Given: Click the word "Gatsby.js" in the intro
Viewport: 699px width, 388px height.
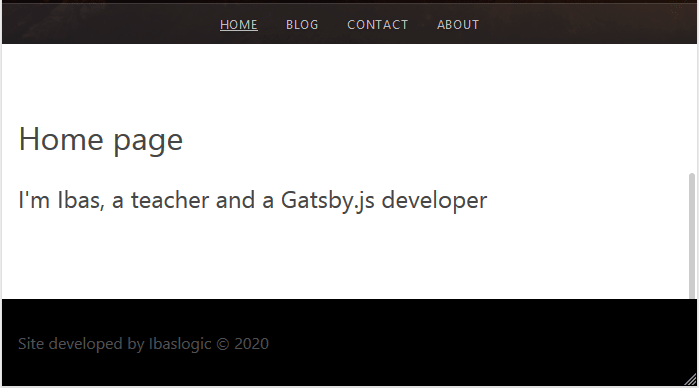Looking at the screenshot, I should [x=328, y=200].
